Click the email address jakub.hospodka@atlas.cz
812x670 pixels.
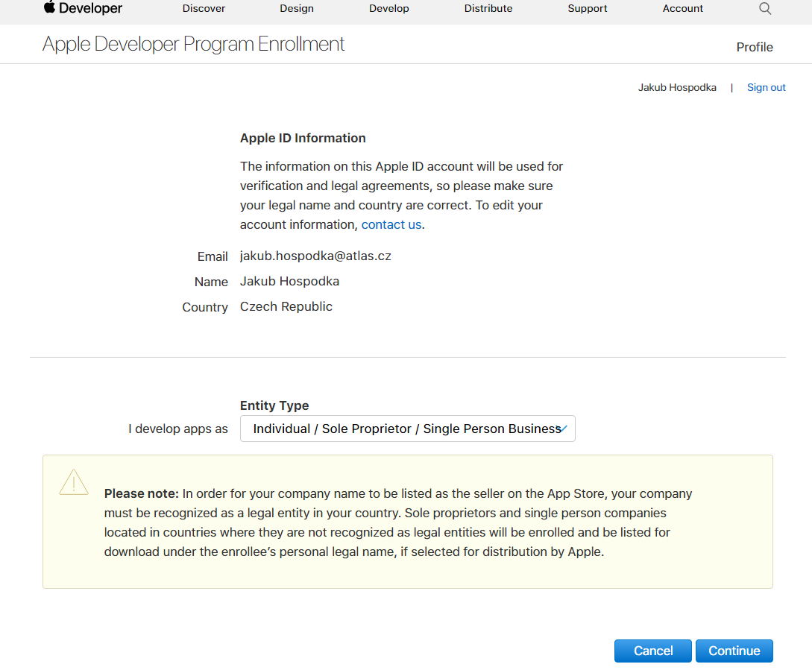pyautogui.click(x=315, y=256)
